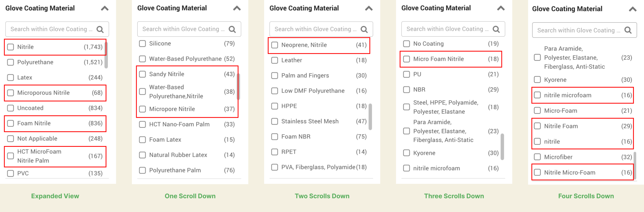Click the search magnifier in Three Scrolls Down panel
Screen dimensions: 644x212
pos(496,29)
